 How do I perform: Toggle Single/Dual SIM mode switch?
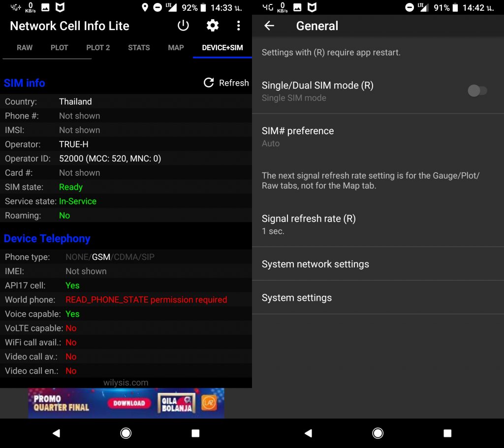pyautogui.click(x=477, y=91)
